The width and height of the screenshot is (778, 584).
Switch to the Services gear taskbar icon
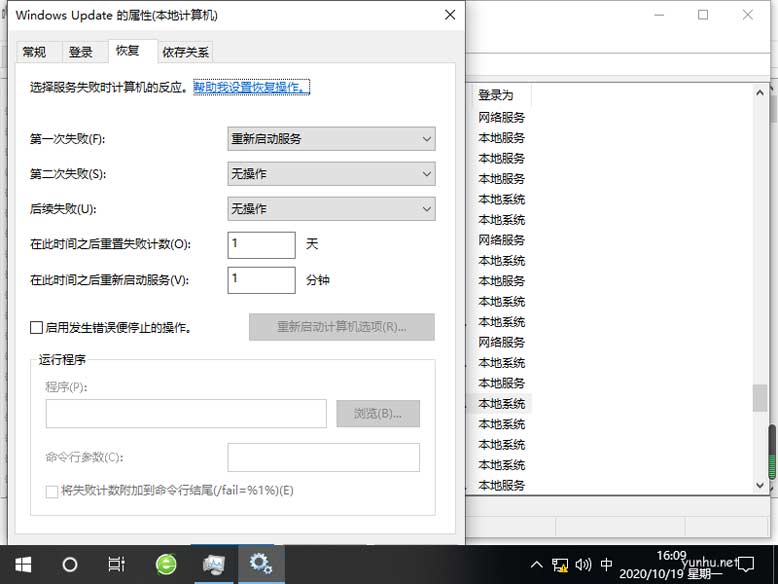(x=261, y=564)
